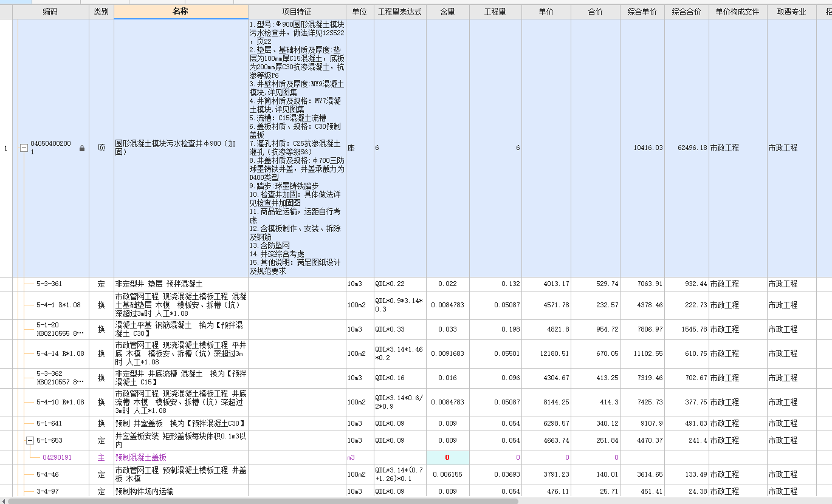Click the 编码 column header
832x504 pixels.
(50, 12)
